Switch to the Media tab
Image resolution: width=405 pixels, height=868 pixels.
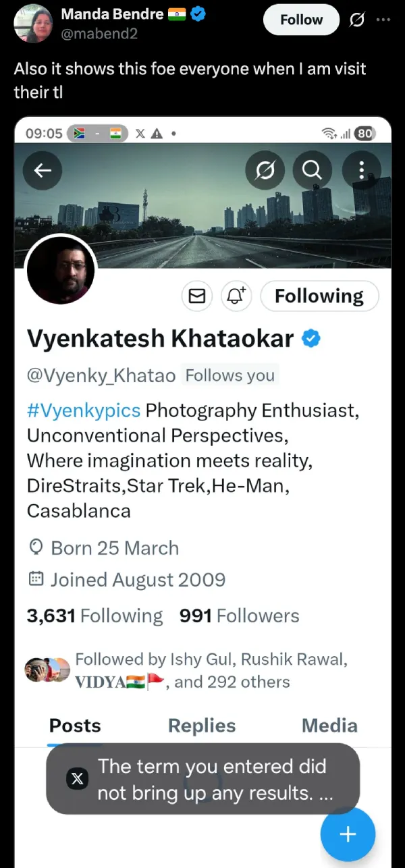tap(329, 726)
